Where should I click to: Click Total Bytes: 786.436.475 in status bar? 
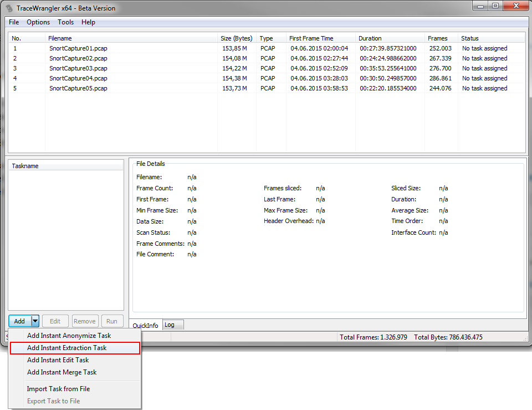pyautogui.click(x=448, y=337)
